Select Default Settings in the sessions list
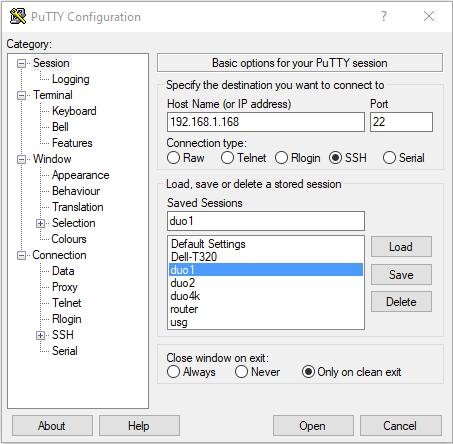The height and width of the screenshot is (444, 453). (266, 244)
